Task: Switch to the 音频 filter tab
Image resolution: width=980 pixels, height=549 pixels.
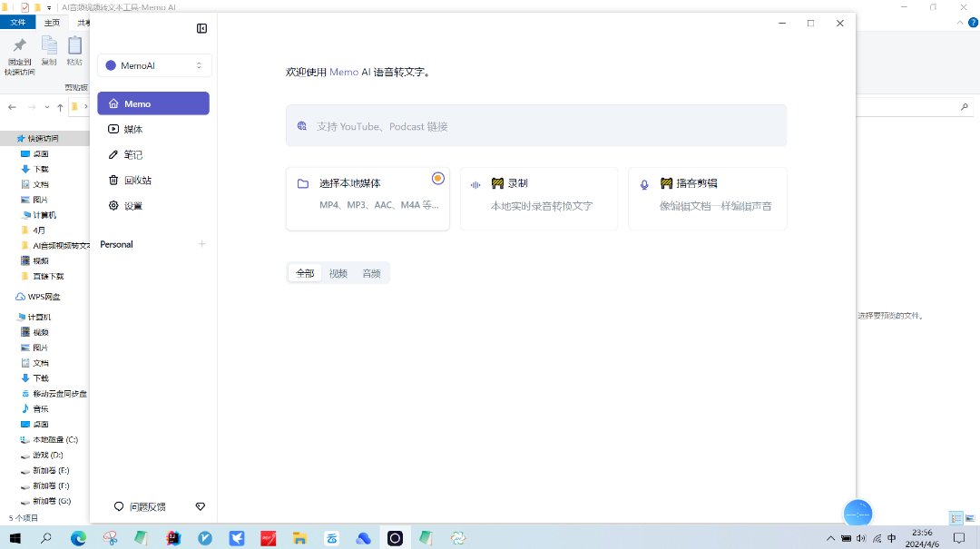Action: (x=371, y=273)
